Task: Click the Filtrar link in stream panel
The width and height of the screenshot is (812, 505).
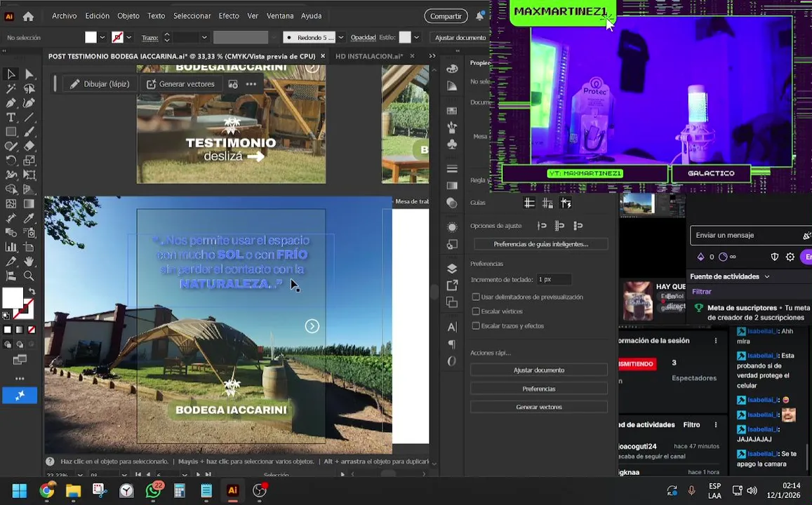Action: click(702, 292)
